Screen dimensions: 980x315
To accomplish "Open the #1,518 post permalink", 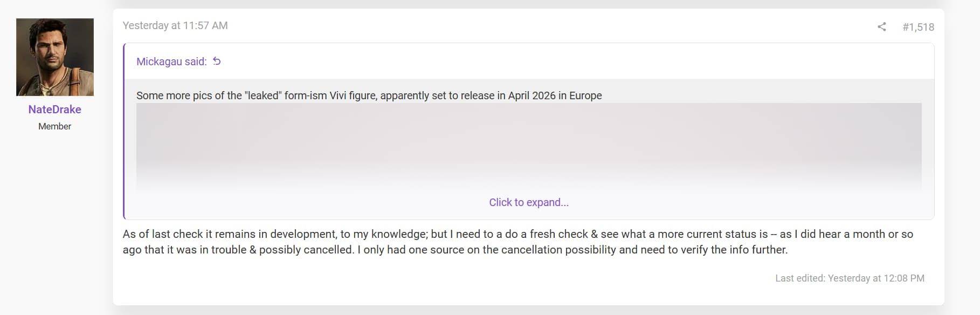I will coord(918,27).
